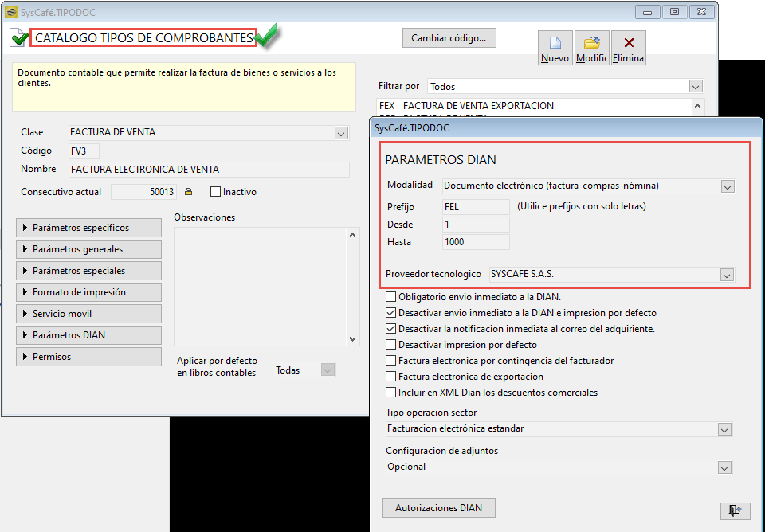Check Factura electronica de exportacion

[x=390, y=377]
